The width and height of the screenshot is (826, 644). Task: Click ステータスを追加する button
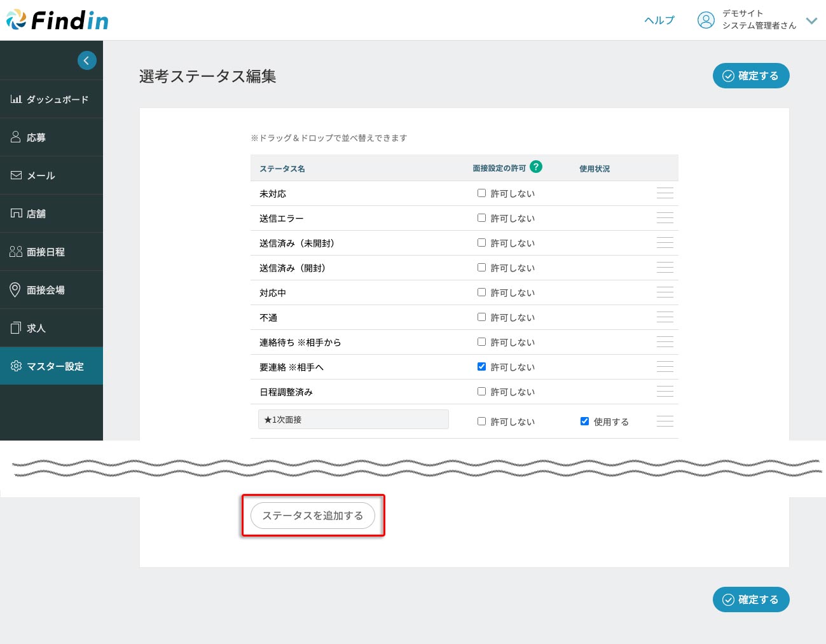(x=313, y=516)
